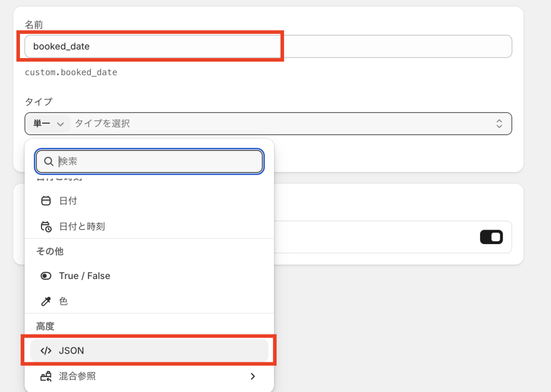Screen dimensions: 551x392
Task: Click the up-down arrows of type selector
Action: [x=499, y=124]
